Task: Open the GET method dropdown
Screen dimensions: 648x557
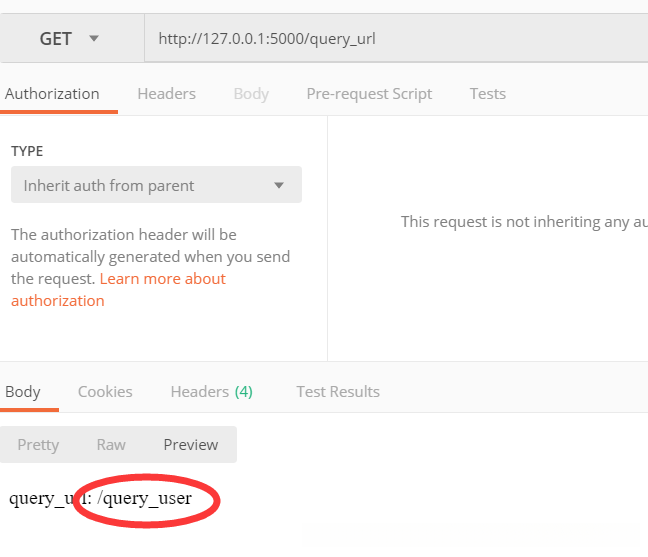Action: pos(70,39)
